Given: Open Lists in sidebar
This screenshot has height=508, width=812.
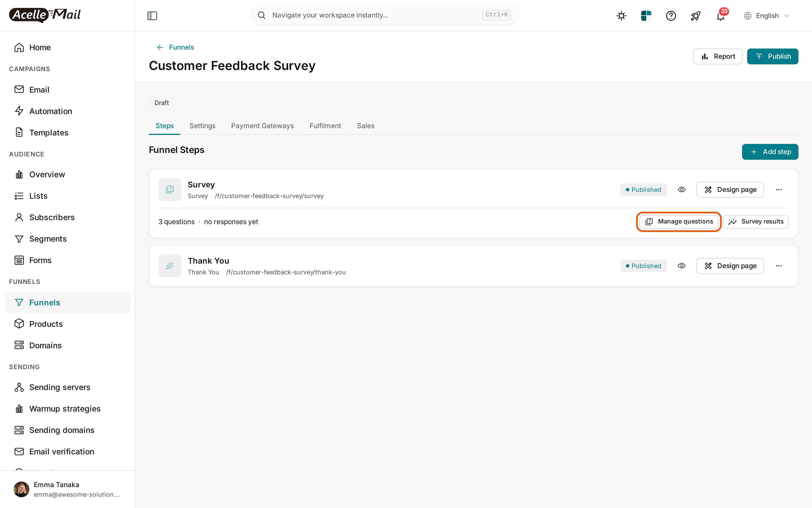Looking at the screenshot, I should [x=67, y=196].
